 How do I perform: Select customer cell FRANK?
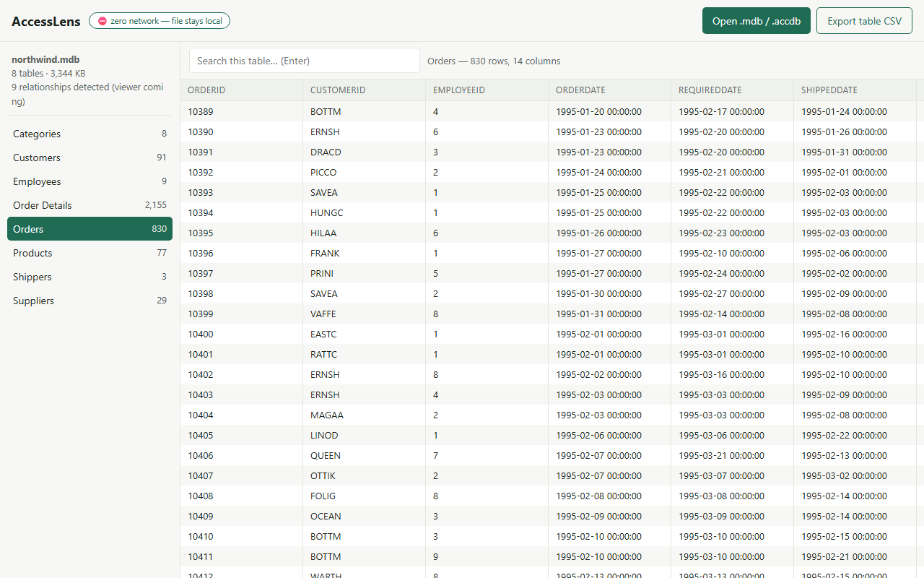[x=365, y=253]
